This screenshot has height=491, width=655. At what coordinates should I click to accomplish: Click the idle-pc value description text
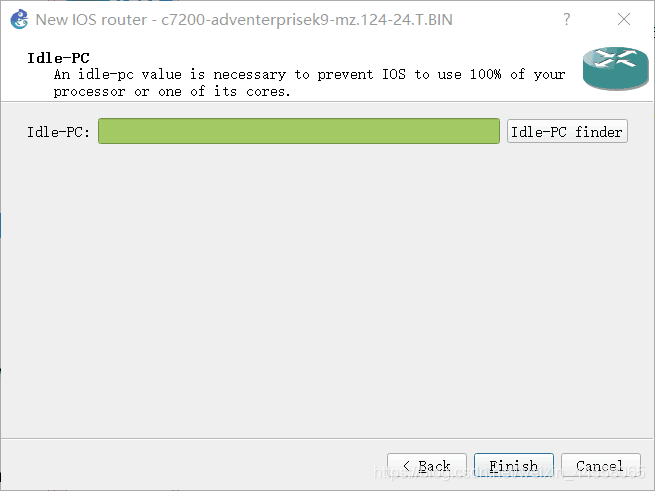tap(309, 83)
